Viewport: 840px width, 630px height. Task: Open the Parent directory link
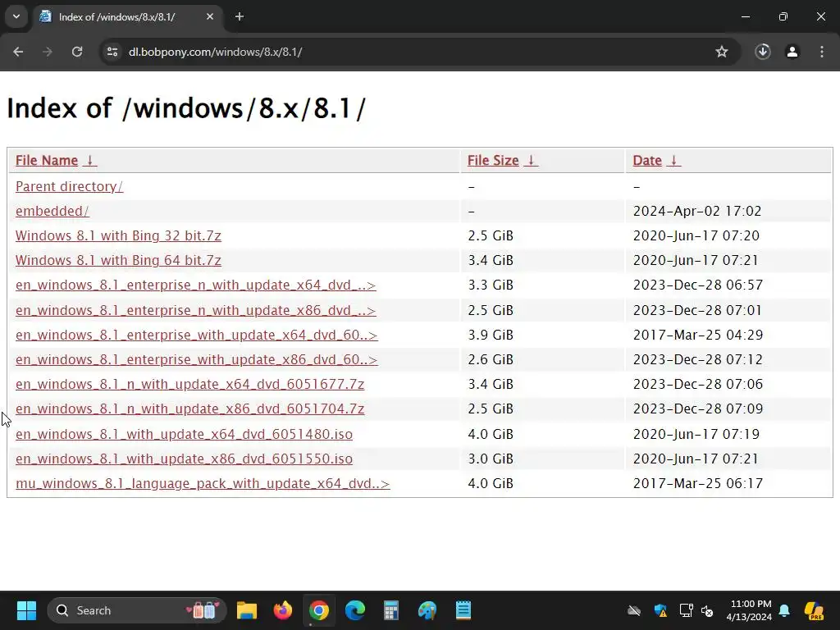pos(69,186)
